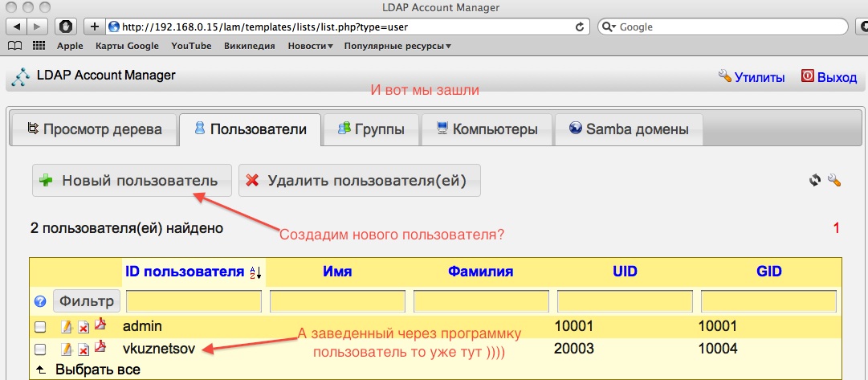Click the refresh list icon
Screen dimensions: 868x380
(815, 181)
